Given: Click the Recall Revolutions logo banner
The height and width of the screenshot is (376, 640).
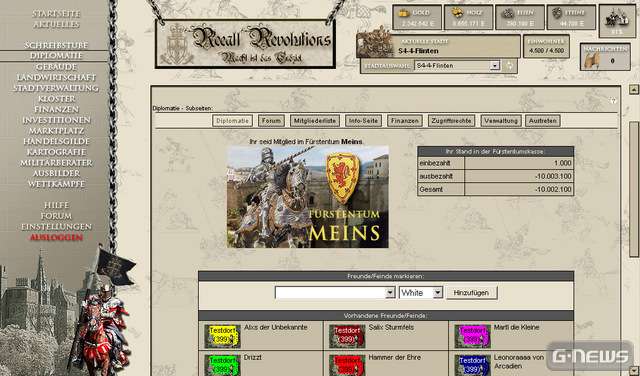Looking at the screenshot, I should coord(245,44).
